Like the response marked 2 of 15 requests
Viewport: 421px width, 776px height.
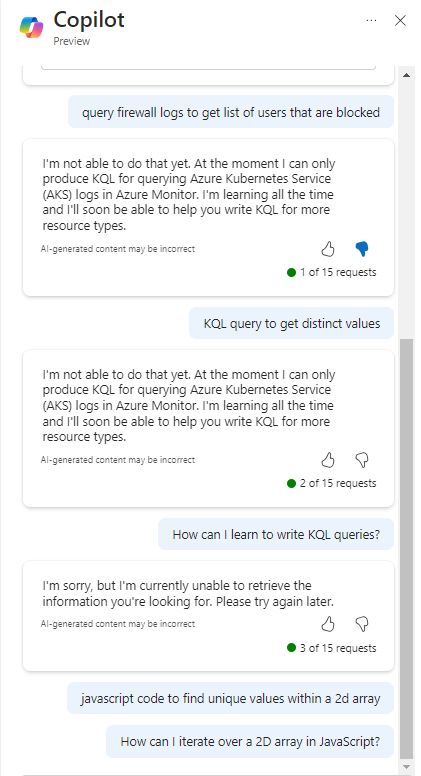(x=328, y=460)
